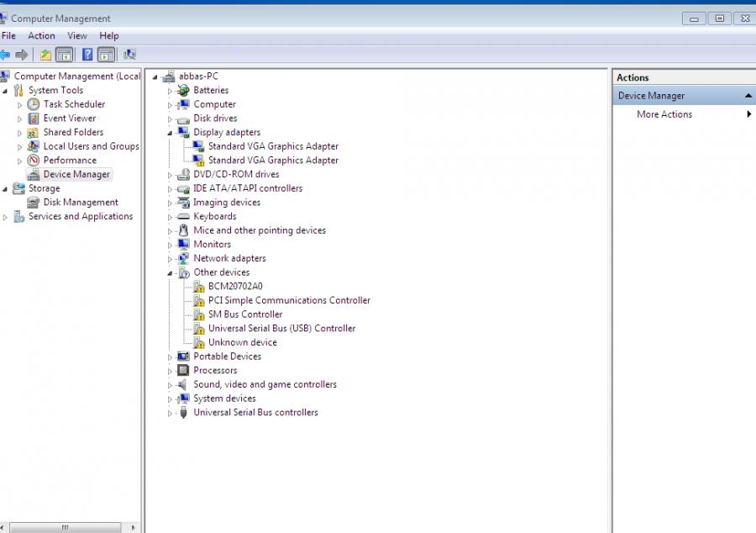Click the Back arrow toolbar icon
Image resolution: width=756 pixels, height=533 pixels.
[x=5, y=55]
